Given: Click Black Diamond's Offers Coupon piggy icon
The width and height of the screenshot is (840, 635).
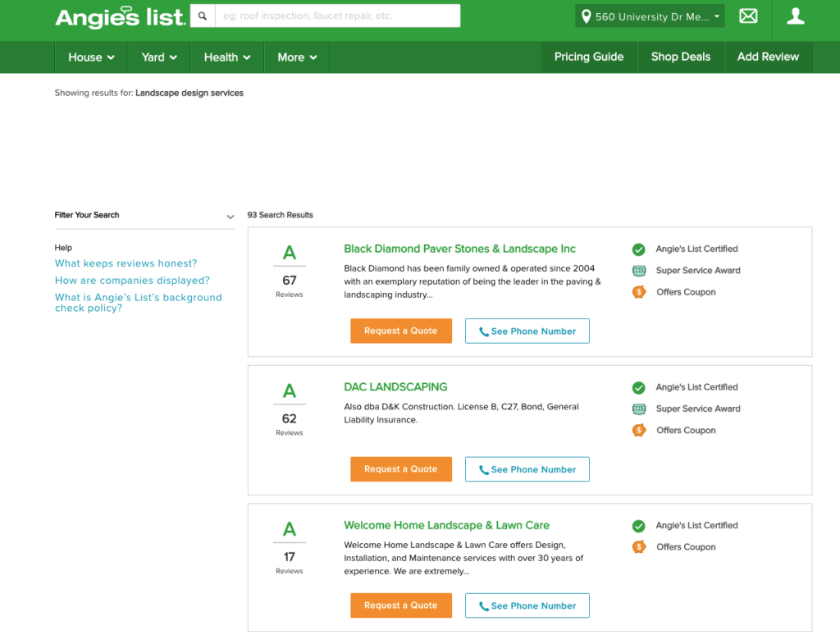Looking at the screenshot, I should point(638,292).
